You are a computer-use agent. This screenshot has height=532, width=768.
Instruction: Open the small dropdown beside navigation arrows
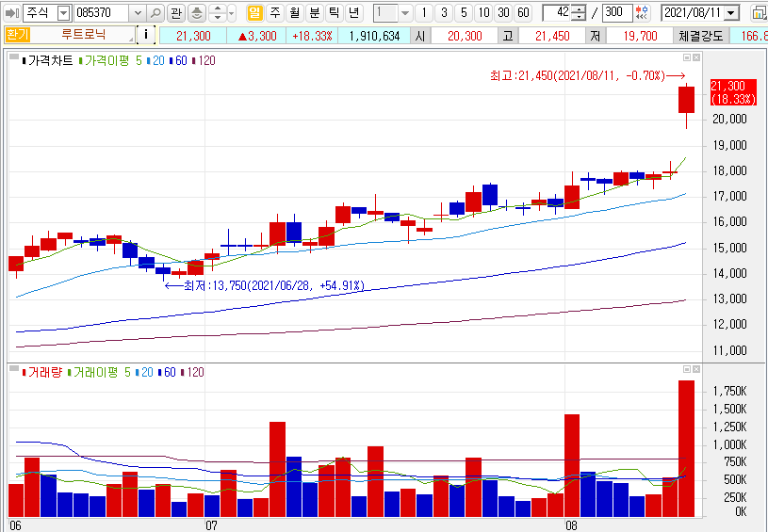(x=232, y=13)
